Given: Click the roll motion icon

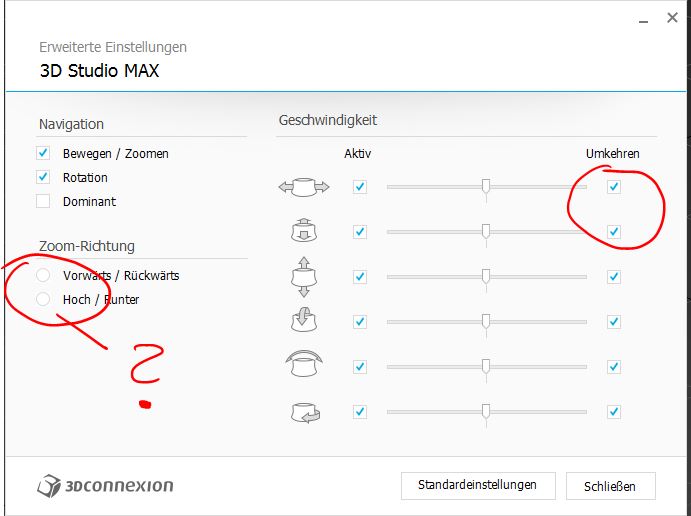Looking at the screenshot, I should point(304,364).
